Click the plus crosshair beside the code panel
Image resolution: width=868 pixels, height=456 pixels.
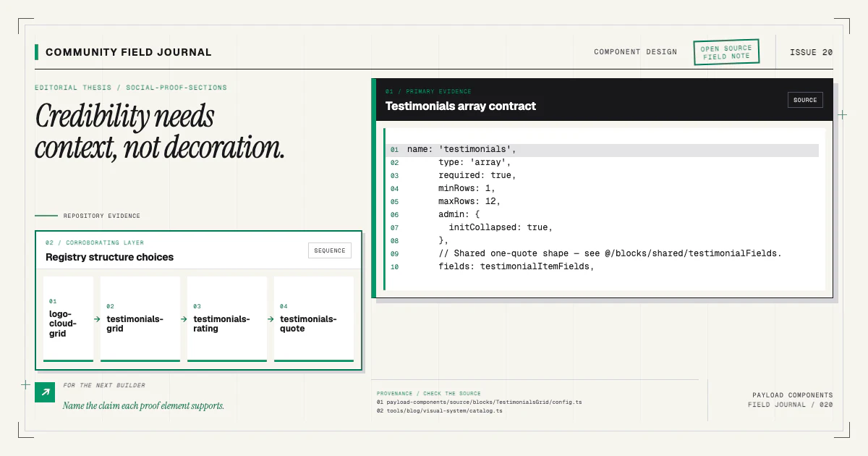[842, 114]
